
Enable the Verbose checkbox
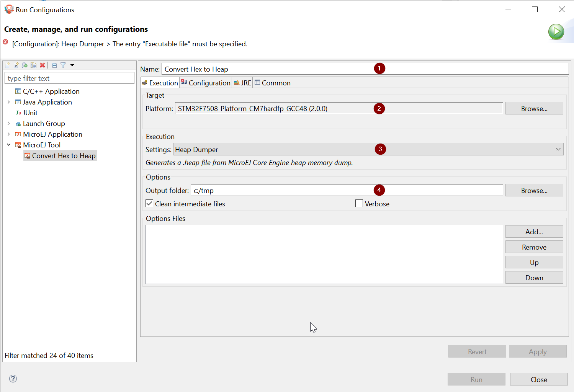tap(359, 204)
